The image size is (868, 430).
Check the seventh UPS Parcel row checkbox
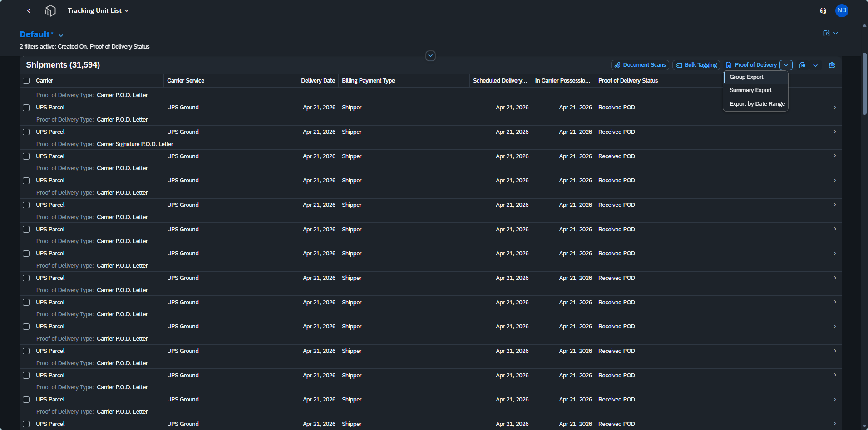pyautogui.click(x=26, y=254)
